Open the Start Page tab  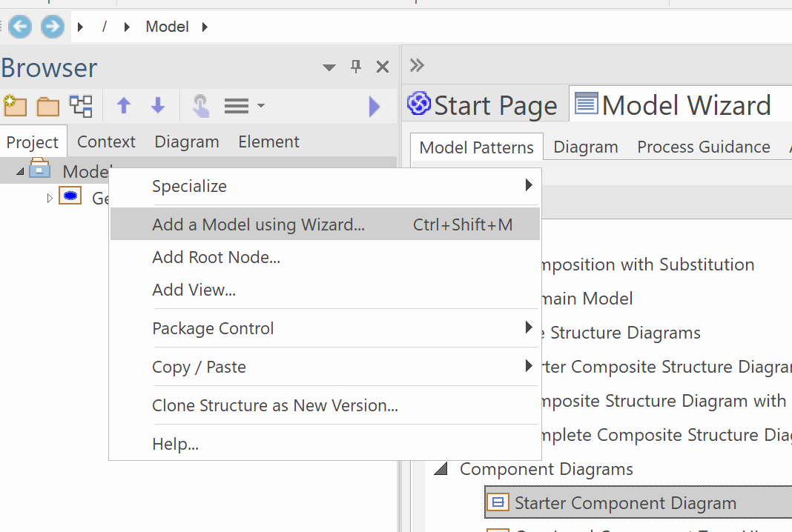(x=483, y=105)
